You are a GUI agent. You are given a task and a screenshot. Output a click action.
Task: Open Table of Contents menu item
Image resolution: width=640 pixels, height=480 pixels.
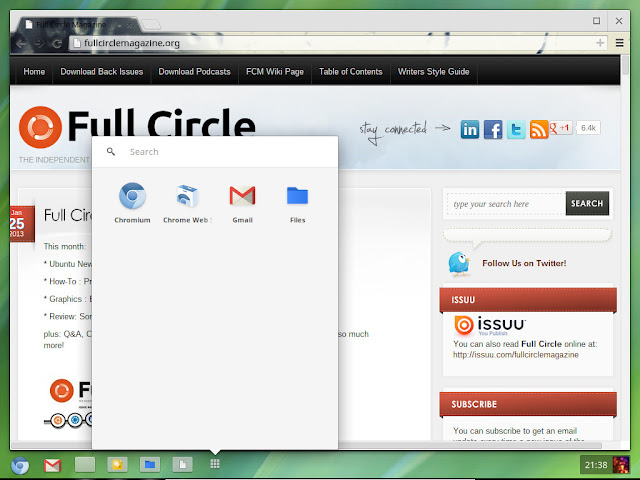click(351, 72)
